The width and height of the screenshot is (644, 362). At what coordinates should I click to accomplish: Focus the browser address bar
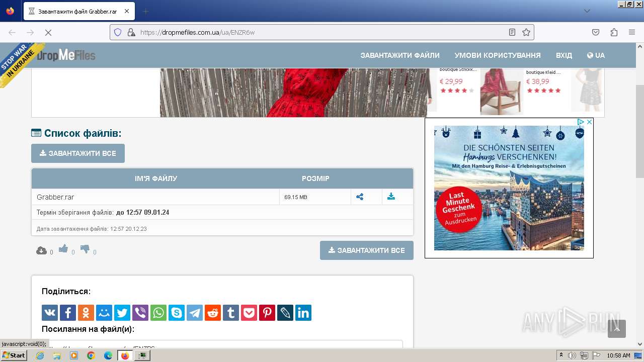tap(322, 32)
